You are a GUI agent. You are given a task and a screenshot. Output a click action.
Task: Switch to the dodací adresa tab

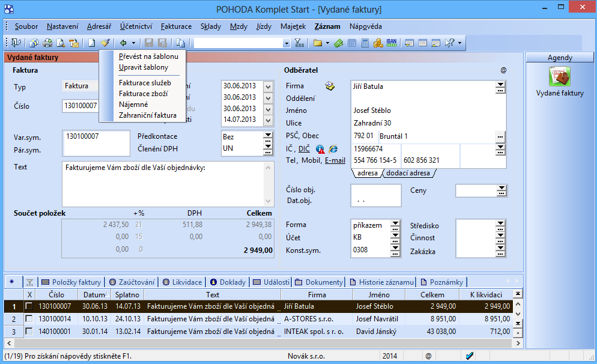click(408, 173)
